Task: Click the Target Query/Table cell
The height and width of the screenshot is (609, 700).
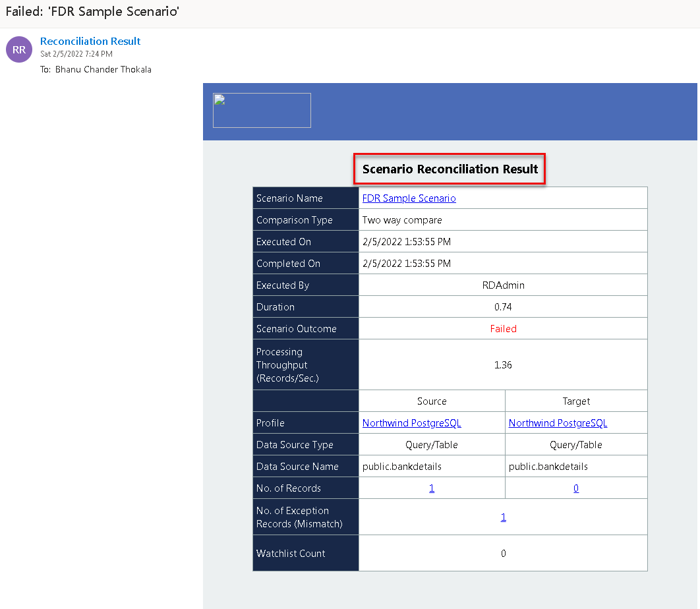Action: click(x=576, y=445)
